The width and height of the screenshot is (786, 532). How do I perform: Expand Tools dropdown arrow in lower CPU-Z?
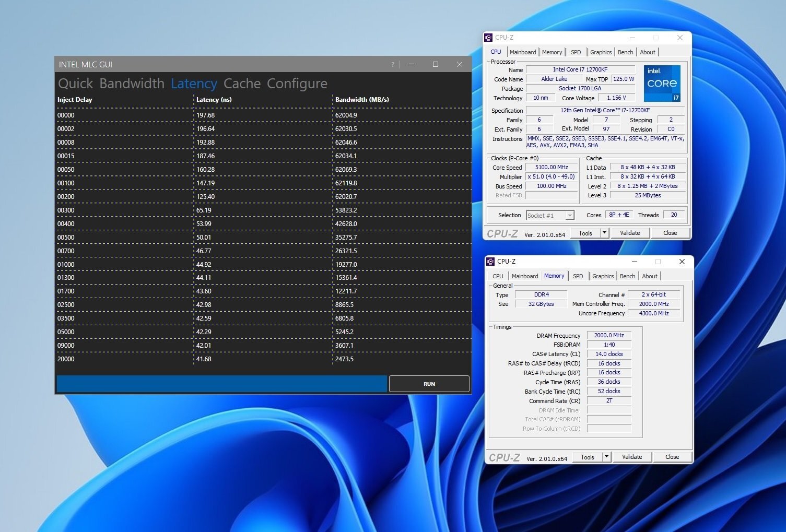(x=607, y=457)
